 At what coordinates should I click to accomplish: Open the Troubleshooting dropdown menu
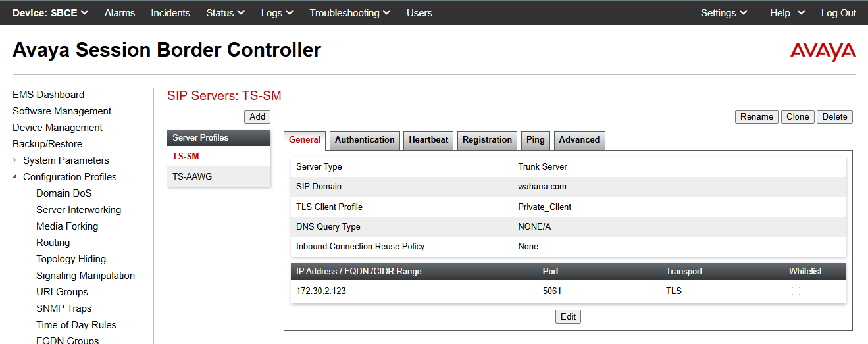click(349, 13)
